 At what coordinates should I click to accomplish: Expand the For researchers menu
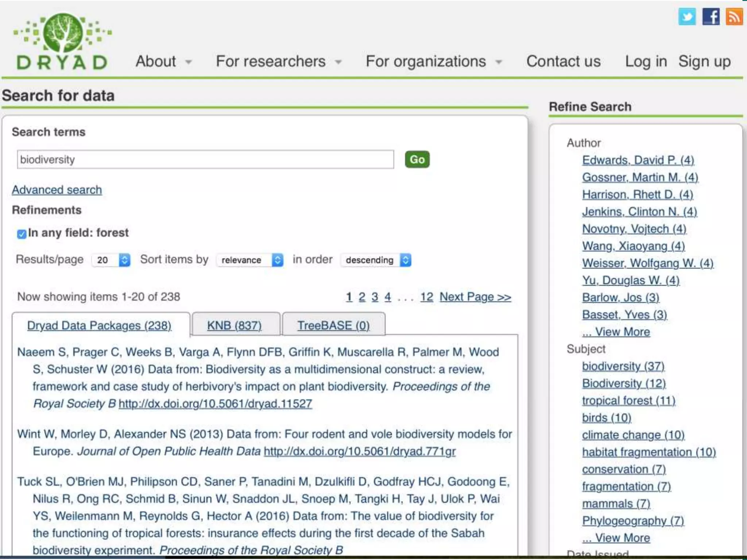tap(278, 61)
